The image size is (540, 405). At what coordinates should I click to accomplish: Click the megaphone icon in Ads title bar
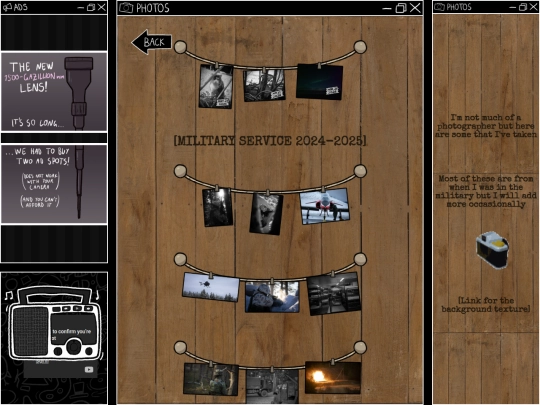pos(7,7)
